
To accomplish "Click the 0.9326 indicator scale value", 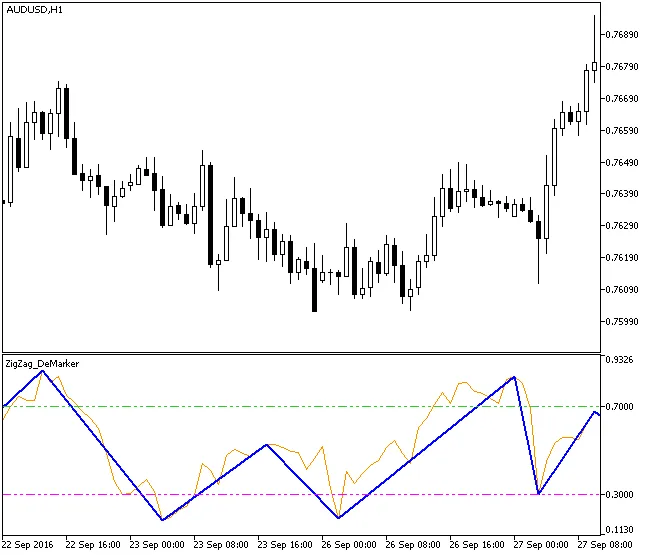I will (x=621, y=360).
